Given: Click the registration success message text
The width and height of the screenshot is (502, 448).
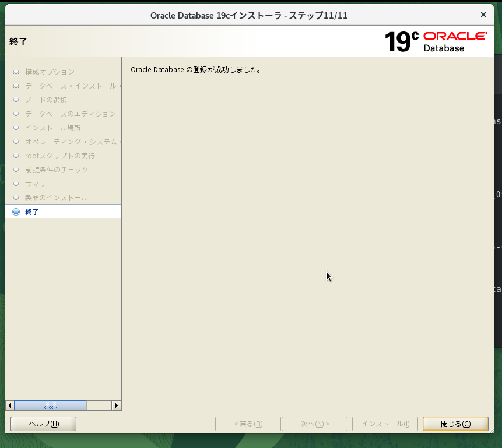Looking at the screenshot, I should pos(196,69).
